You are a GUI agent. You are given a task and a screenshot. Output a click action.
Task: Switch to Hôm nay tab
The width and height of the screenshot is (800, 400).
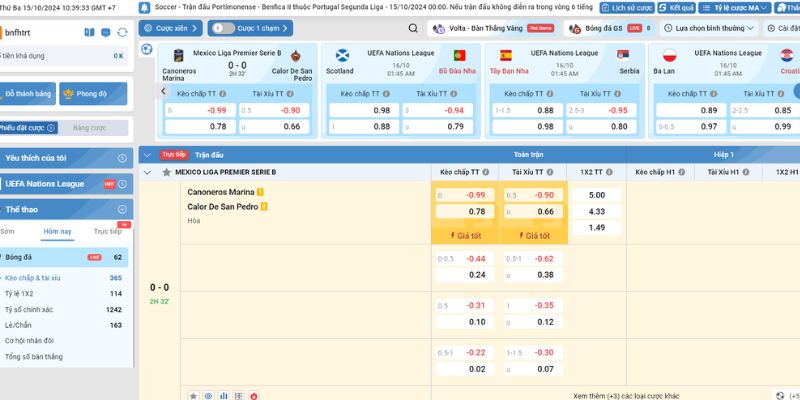[x=57, y=231]
